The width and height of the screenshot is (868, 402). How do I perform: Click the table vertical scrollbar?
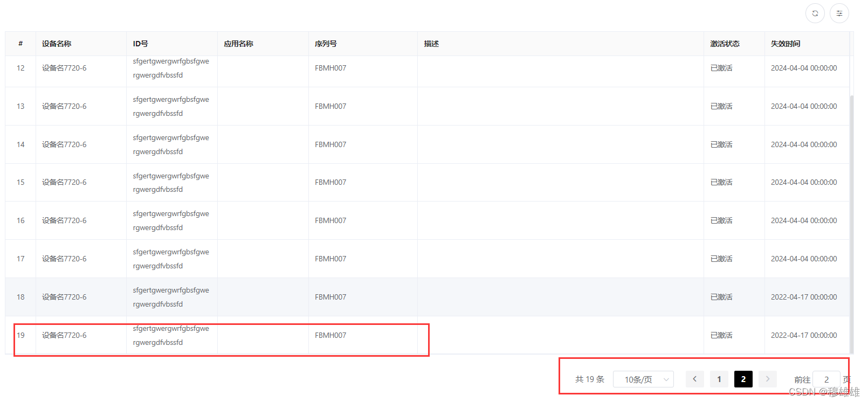[x=852, y=224]
